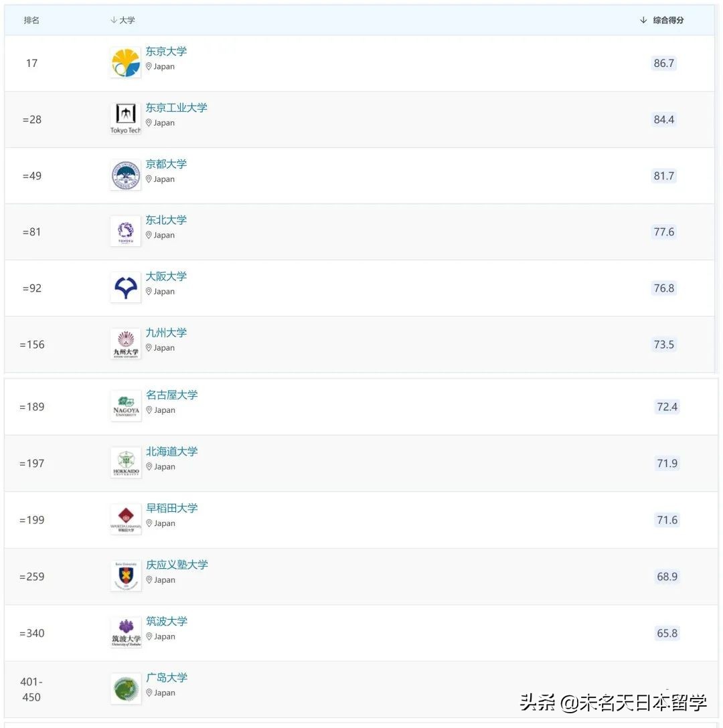Viewport: 723px width, 728px height.
Task: Click the location pin beside 东京大学's Japan label
Action: click(149, 66)
